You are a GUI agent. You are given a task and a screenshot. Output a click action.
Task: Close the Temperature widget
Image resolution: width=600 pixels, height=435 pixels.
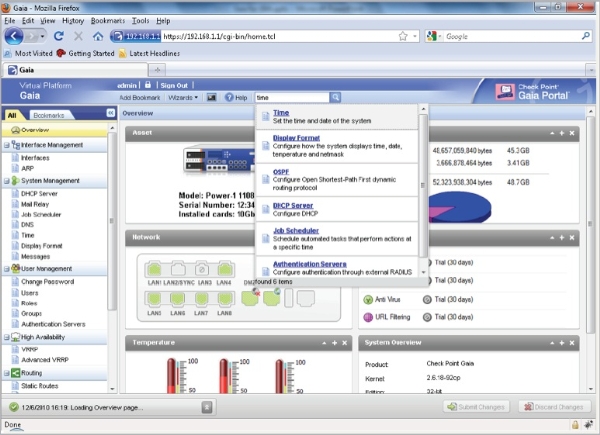coord(344,343)
